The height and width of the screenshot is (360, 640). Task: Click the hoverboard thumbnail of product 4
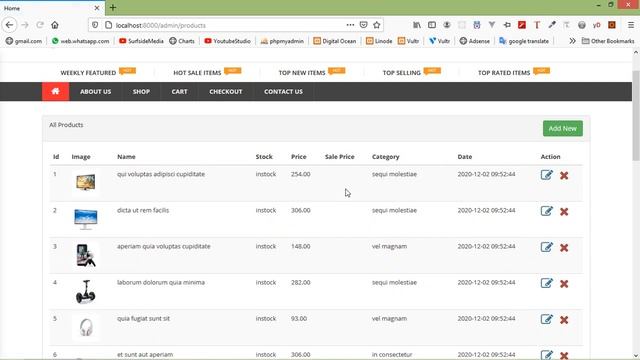(x=86, y=291)
